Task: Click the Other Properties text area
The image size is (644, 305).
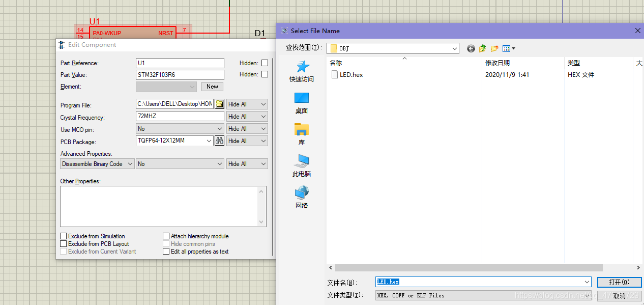Action: (x=159, y=206)
